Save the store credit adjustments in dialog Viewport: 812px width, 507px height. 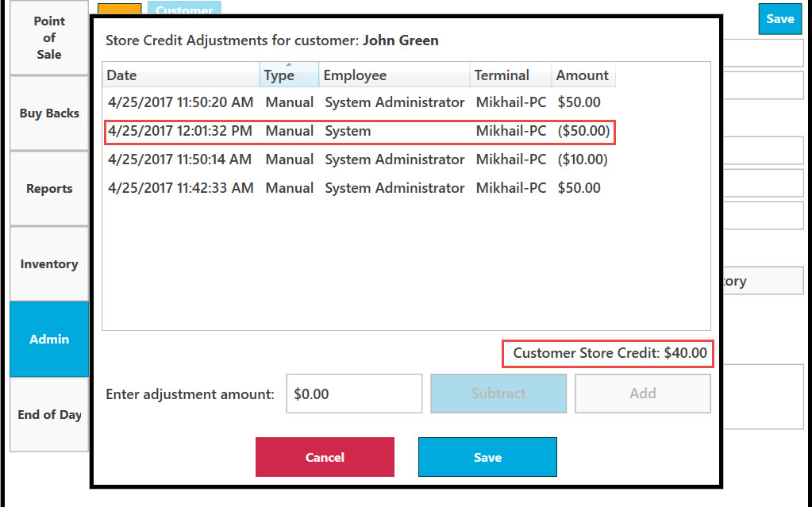pos(487,457)
